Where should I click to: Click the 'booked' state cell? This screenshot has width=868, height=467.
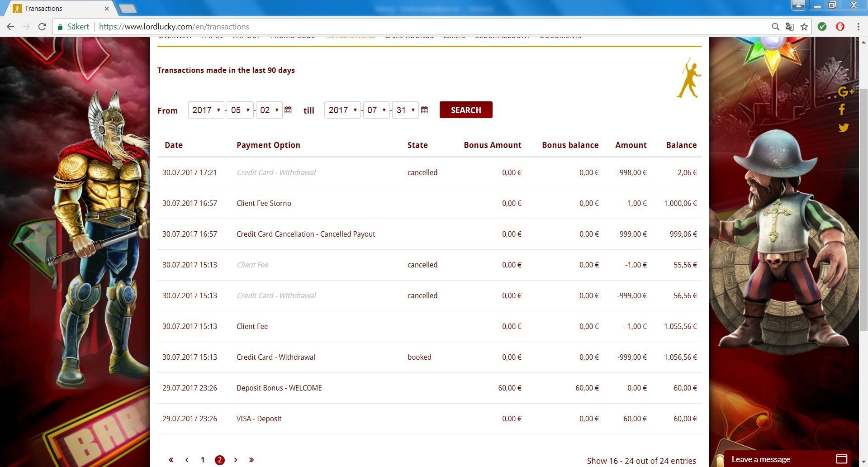coord(419,357)
